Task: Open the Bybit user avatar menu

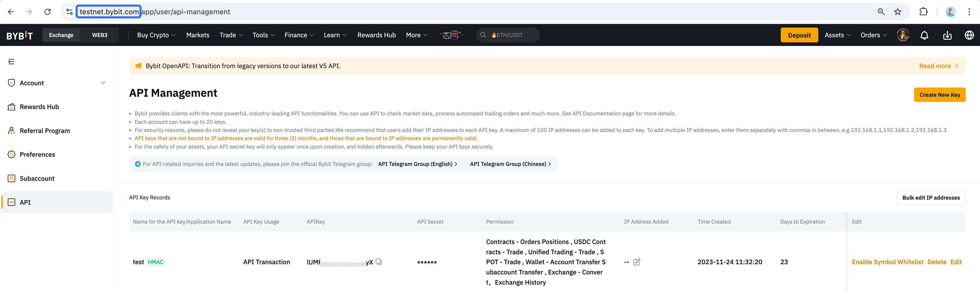Action: tap(903, 35)
